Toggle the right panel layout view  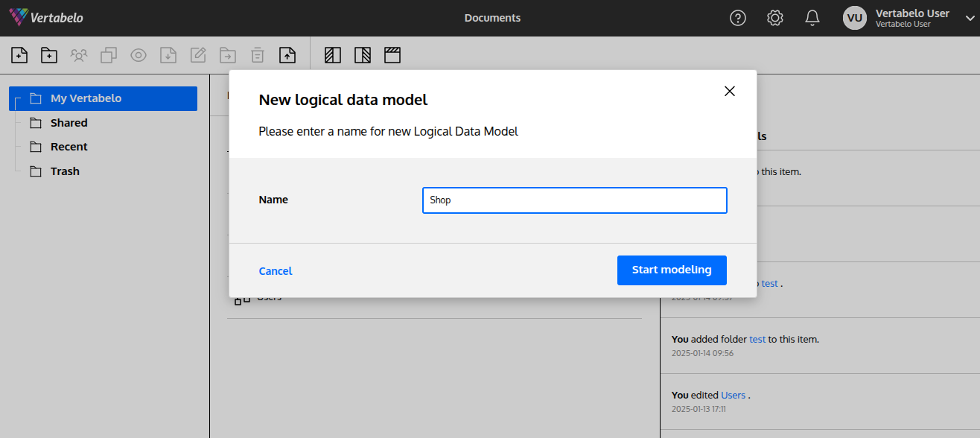[x=363, y=54]
